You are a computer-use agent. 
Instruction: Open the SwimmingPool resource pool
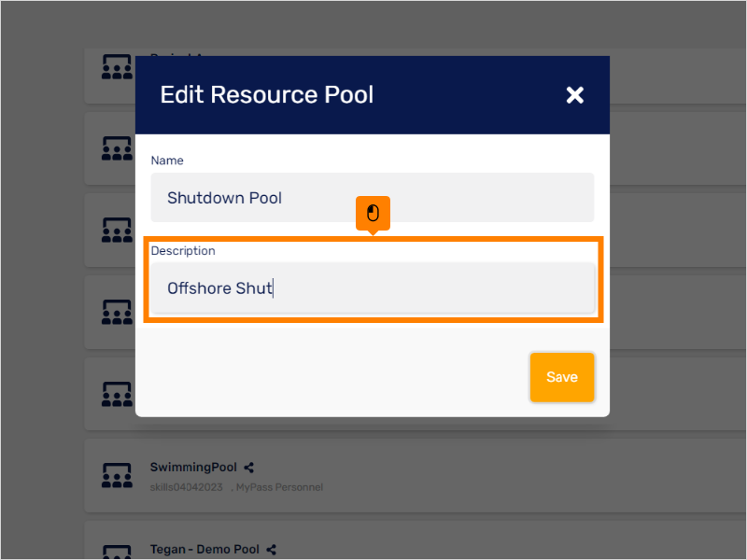coord(193,467)
